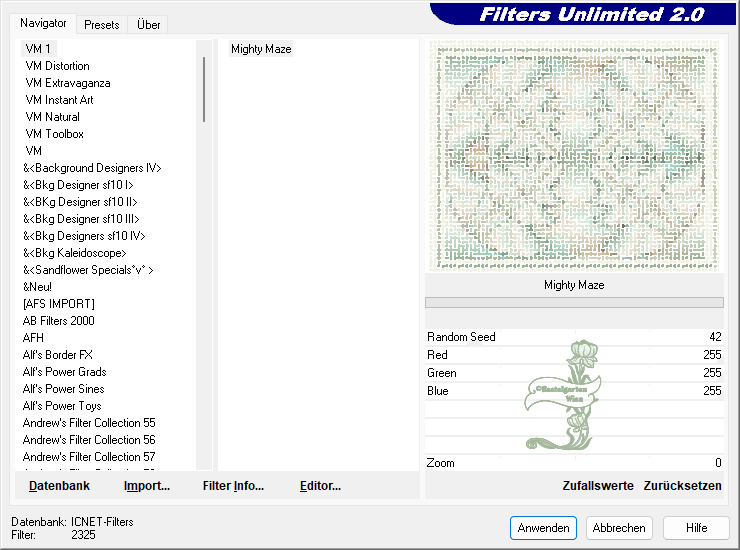
Task: Select VM Toolbox in the list
Action: 54,134
